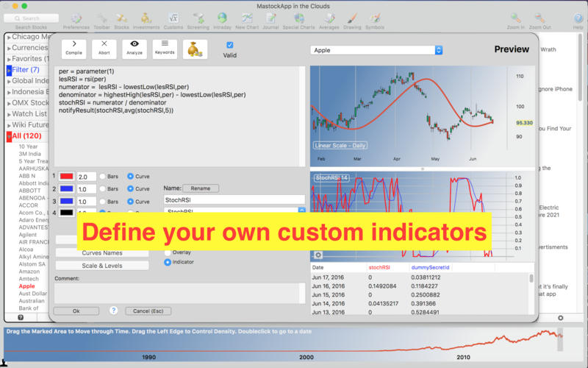The width and height of the screenshot is (588, 368).
Task: Select the Indicator radio button
Action: (x=168, y=262)
